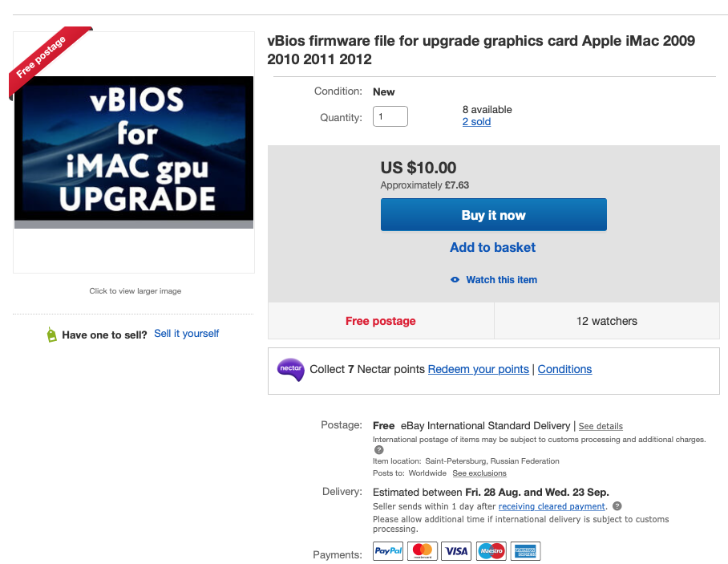This screenshot has height=564, width=728.
Task: Add the item to basket
Action: click(493, 247)
